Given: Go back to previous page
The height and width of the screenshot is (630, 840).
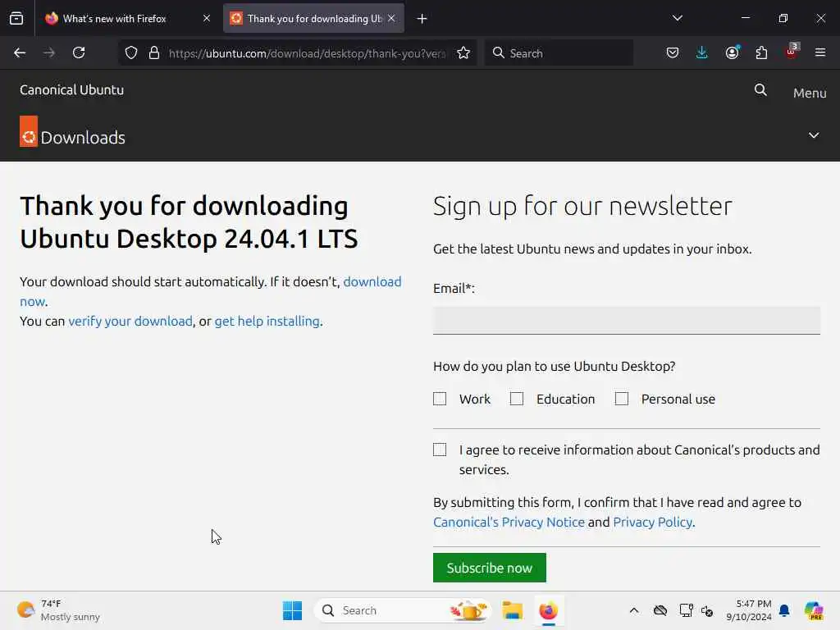Looking at the screenshot, I should pos(20,53).
